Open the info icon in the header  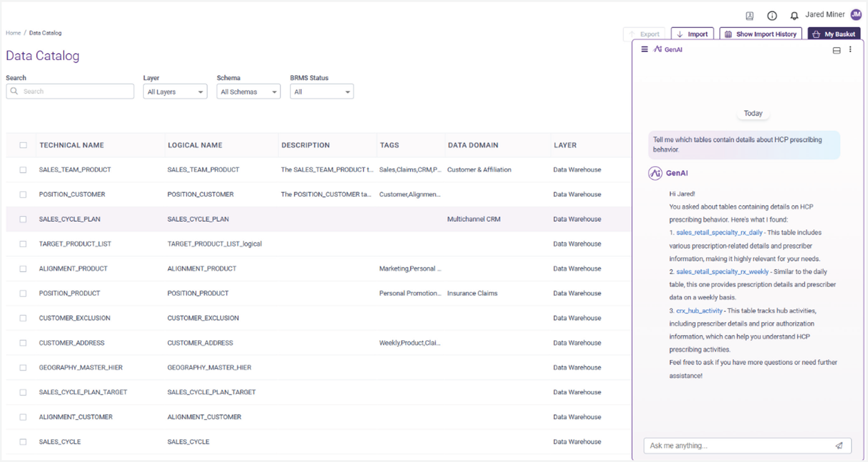pyautogui.click(x=772, y=16)
